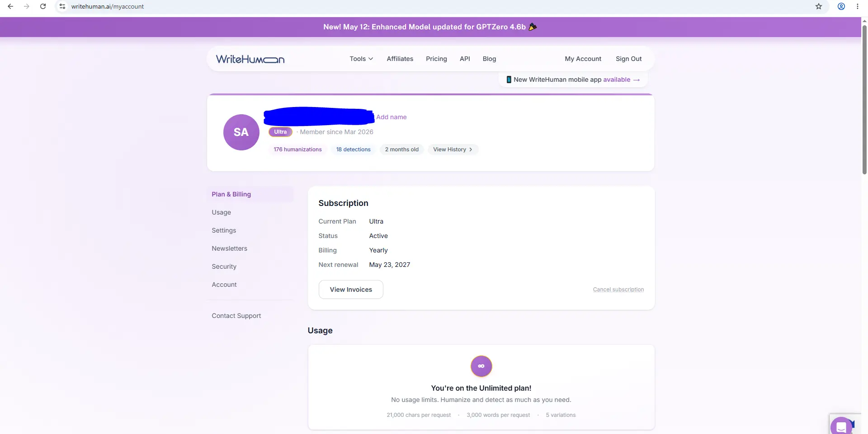Open the new mobile app available link

point(573,79)
